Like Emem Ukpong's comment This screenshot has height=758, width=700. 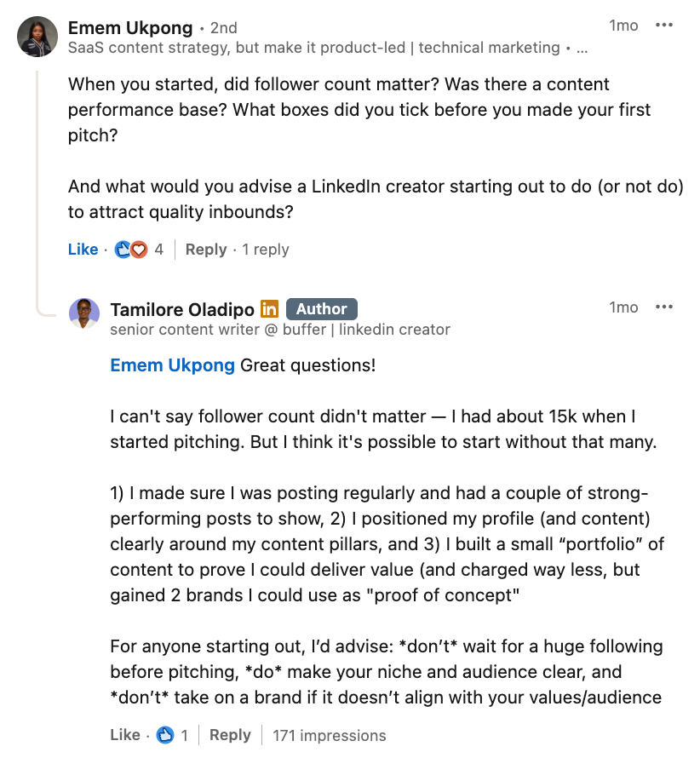(x=83, y=249)
